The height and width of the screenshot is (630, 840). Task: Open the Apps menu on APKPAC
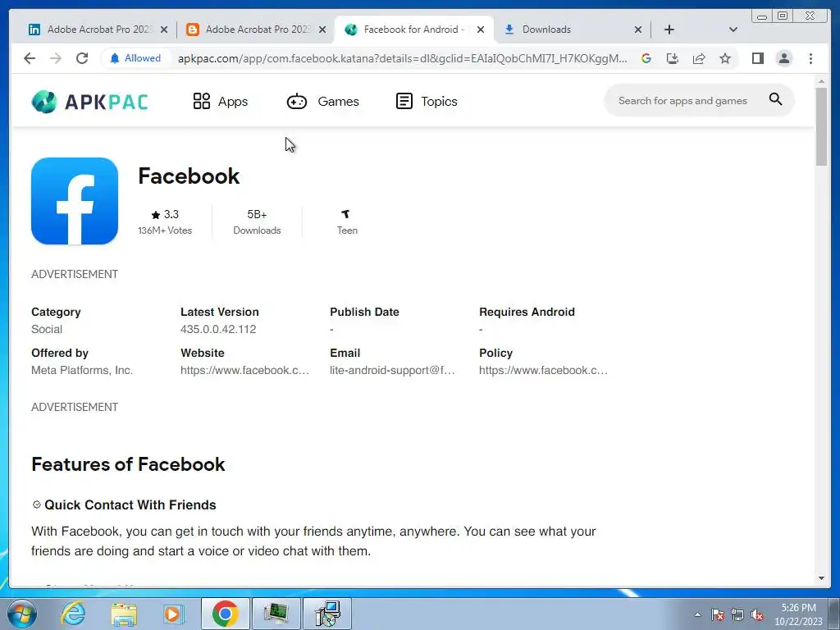(x=220, y=101)
